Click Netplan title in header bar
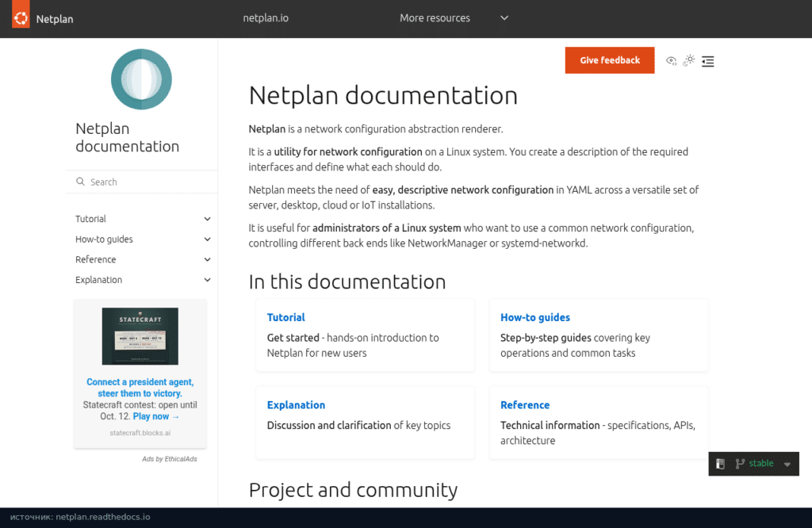 (55, 19)
